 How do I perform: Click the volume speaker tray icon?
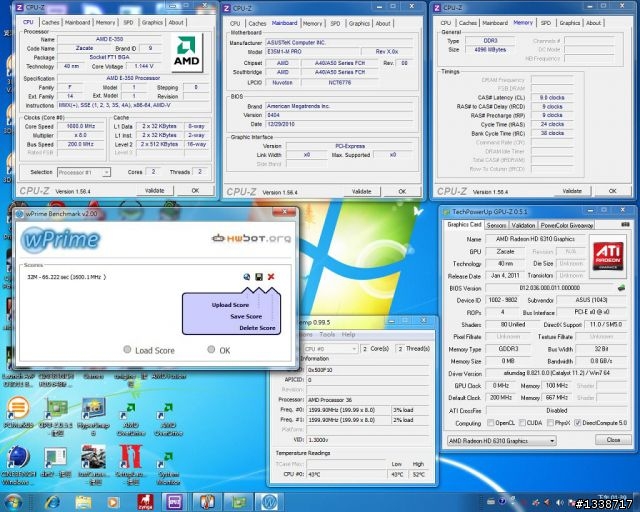(559, 502)
